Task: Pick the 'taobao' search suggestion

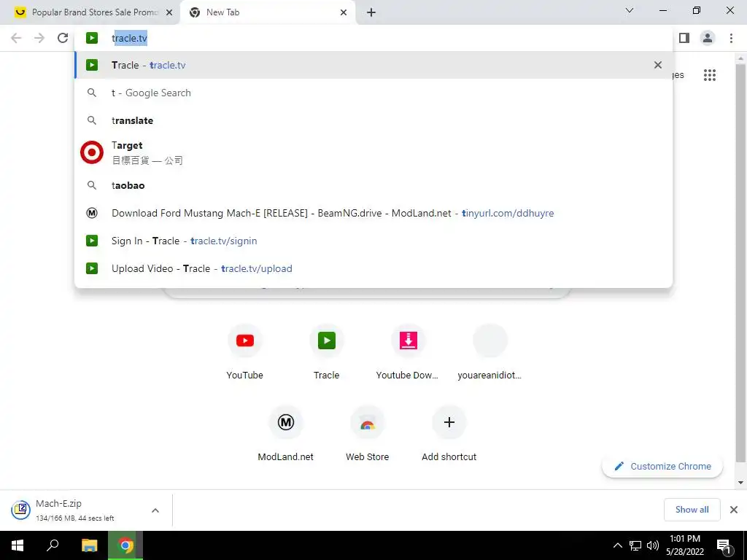Action: 373,185
